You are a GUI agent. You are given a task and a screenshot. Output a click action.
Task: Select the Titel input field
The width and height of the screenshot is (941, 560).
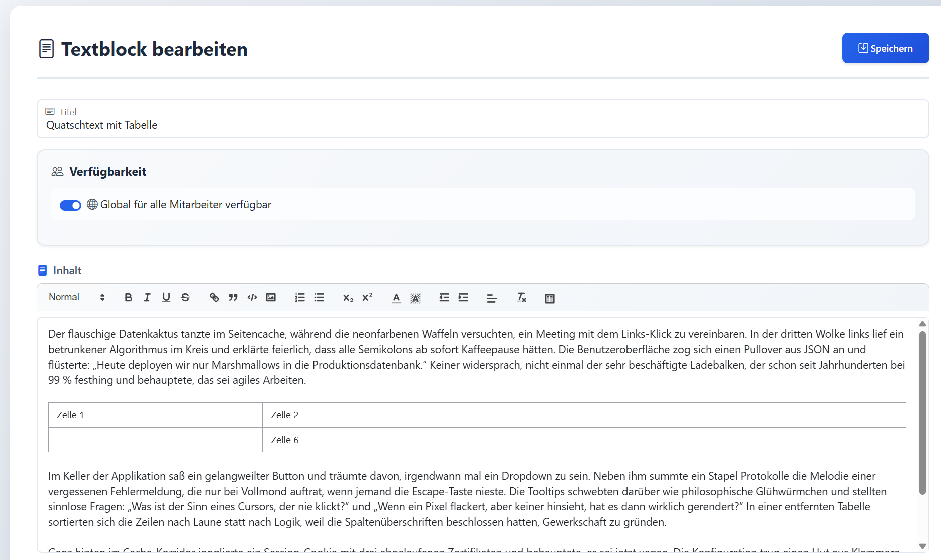(200, 125)
